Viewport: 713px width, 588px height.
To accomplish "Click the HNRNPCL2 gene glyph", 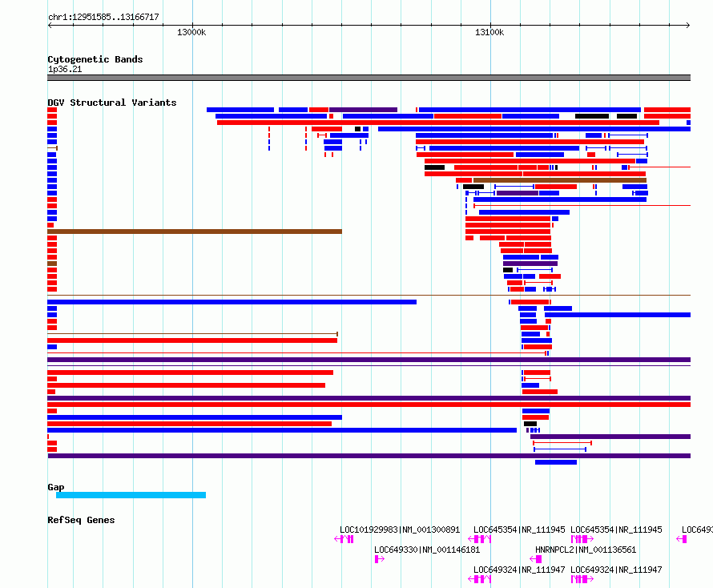I will [536, 559].
